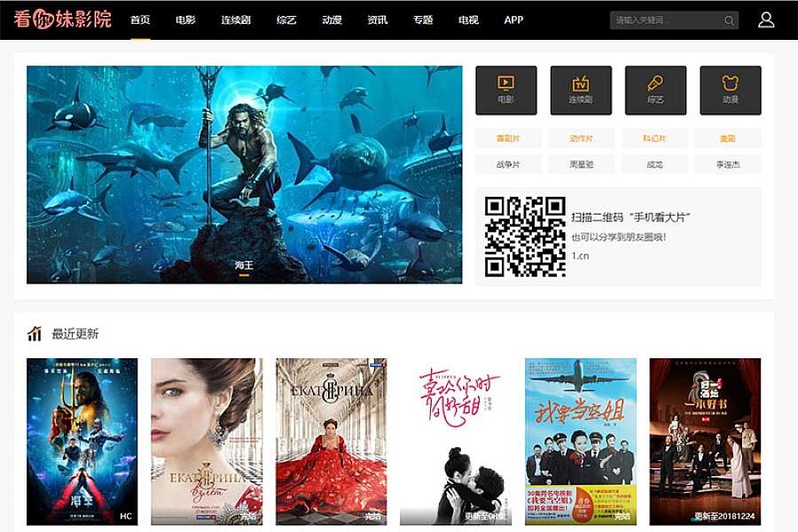The width and height of the screenshot is (798, 532).
Task: Click the 扫描二维码 “手机看大片” text
Action: (630, 217)
